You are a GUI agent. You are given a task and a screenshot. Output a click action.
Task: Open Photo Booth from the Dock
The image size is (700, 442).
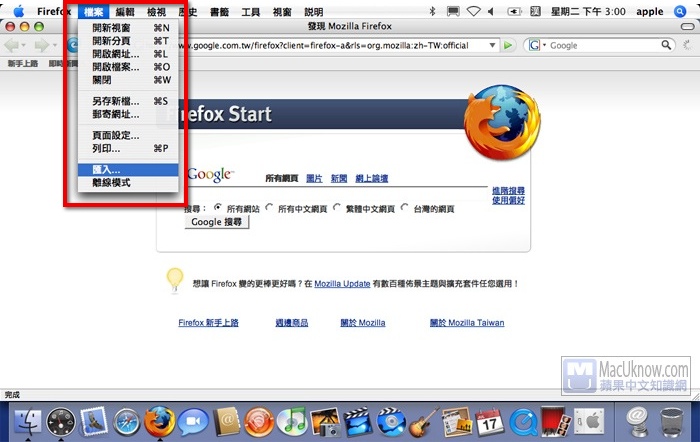555,421
